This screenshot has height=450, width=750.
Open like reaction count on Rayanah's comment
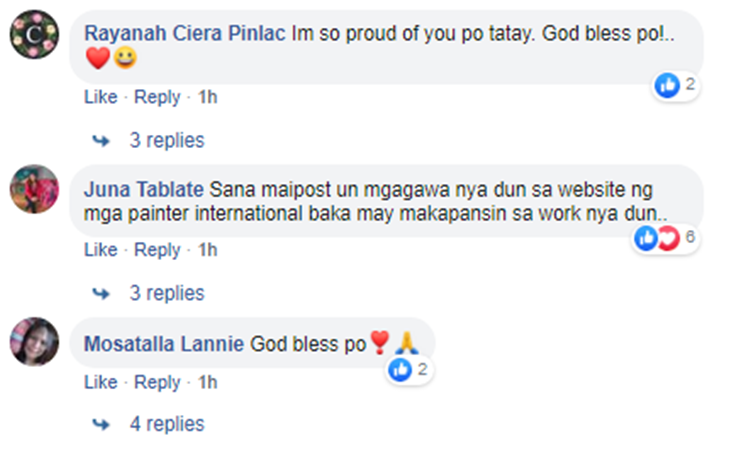[676, 85]
